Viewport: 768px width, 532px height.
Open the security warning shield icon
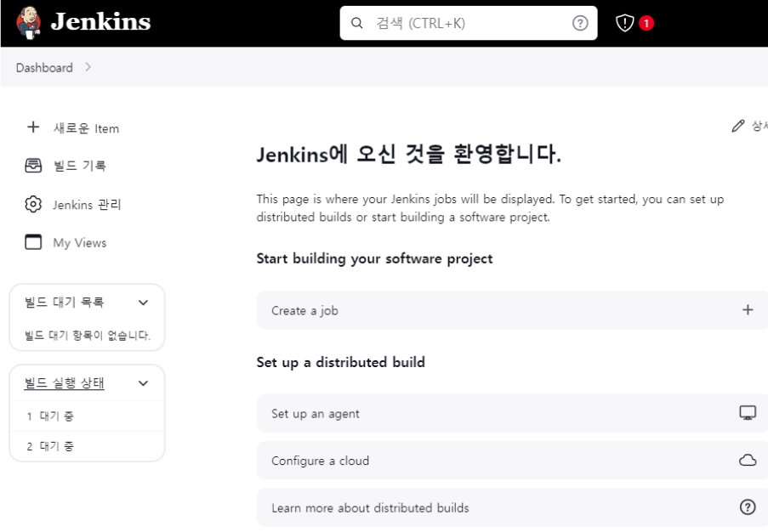(x=624, y=23)
